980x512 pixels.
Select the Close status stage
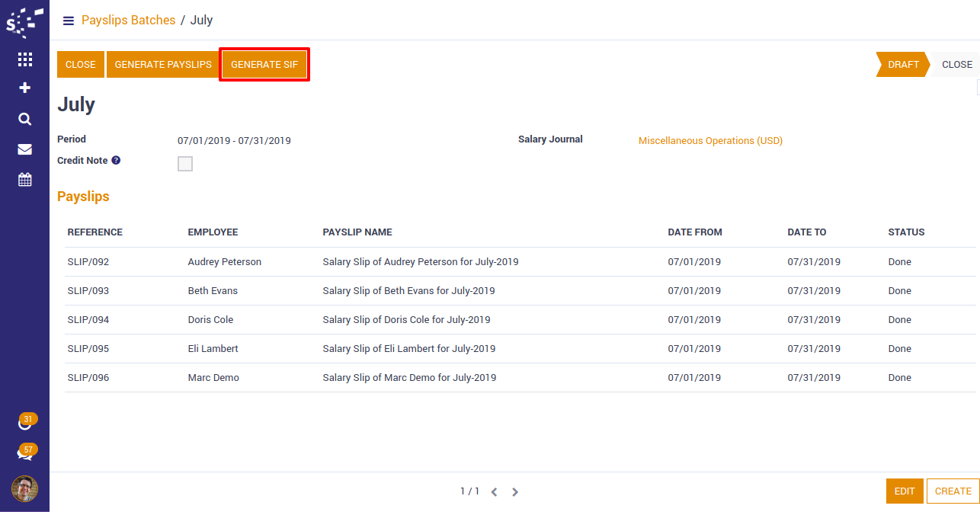point(956,65)
